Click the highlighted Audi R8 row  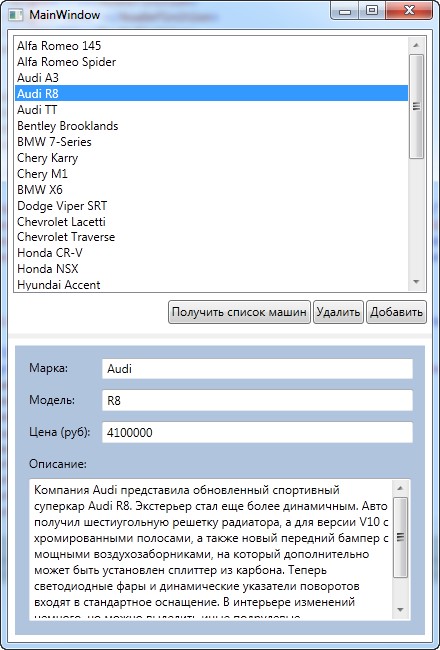click(x=211, y=93)
